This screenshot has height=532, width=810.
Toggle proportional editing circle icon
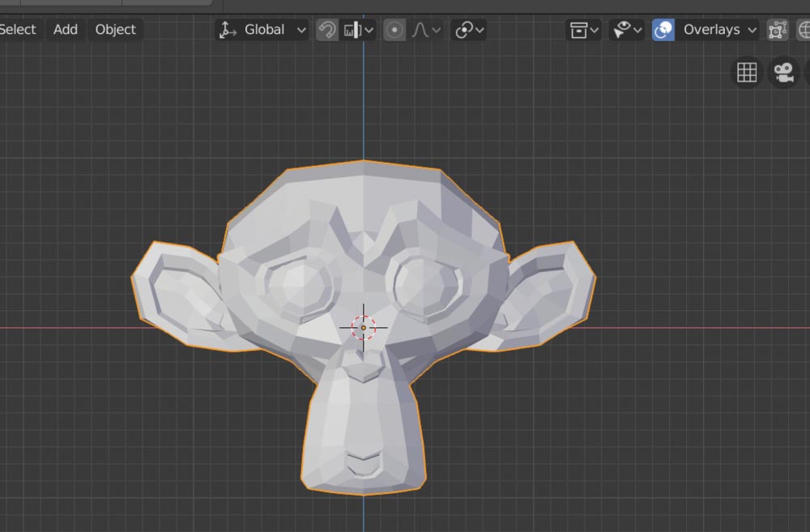coord(394,30)
